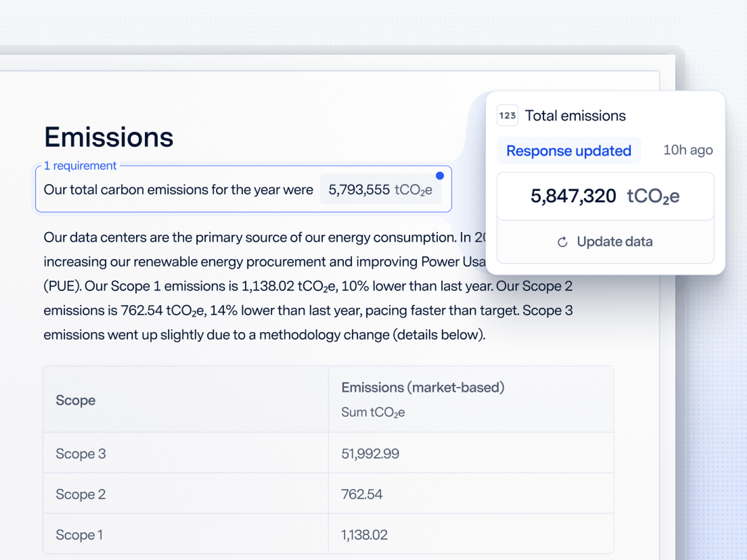
Task: Click the Sum tCO₂e subheader
Action: click(373, 412)
